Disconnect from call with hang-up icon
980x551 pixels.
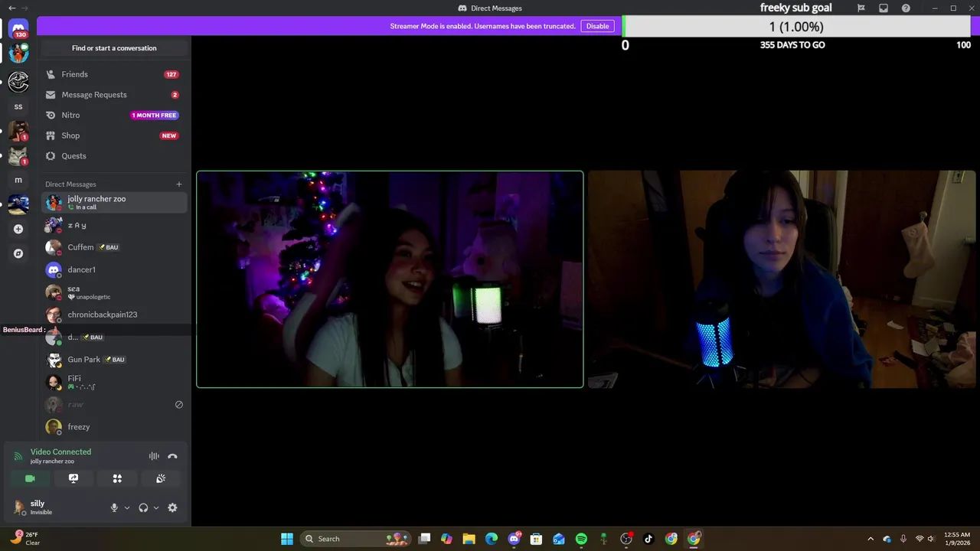[172, 456]
